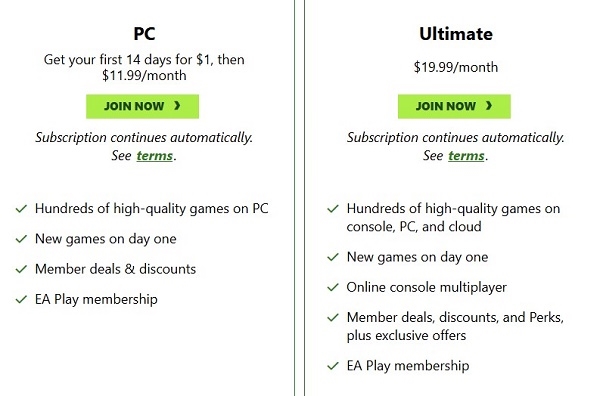This screenshot has width=600, height=396.
Task: Click checkmark beside Online console multiplayer
Action: coord(333,287)
